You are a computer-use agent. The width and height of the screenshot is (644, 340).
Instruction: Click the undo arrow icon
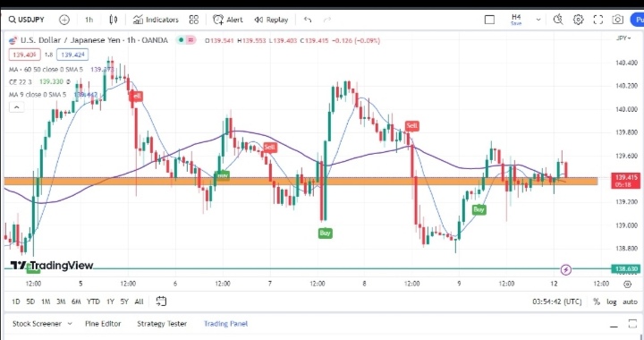(x=308, y=20)
